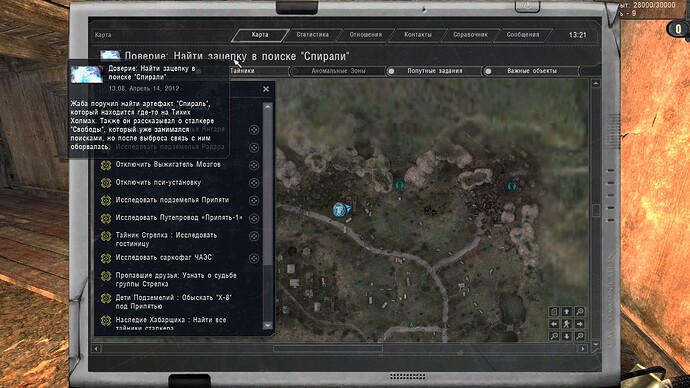This screenshot has width=690, height=388.
Task: Open the 'Статистика' tab
Action: [x=312, y=35]
